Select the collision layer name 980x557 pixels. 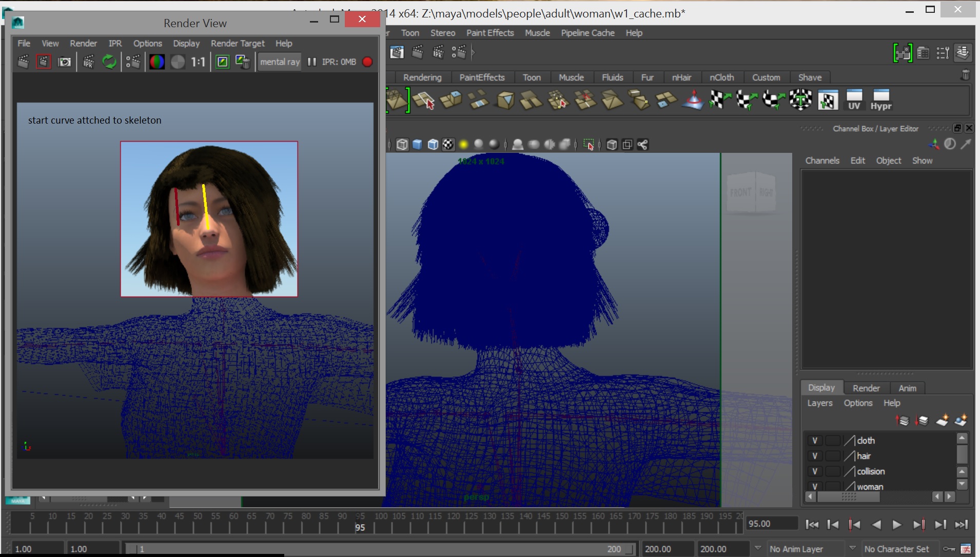(871, 471)
